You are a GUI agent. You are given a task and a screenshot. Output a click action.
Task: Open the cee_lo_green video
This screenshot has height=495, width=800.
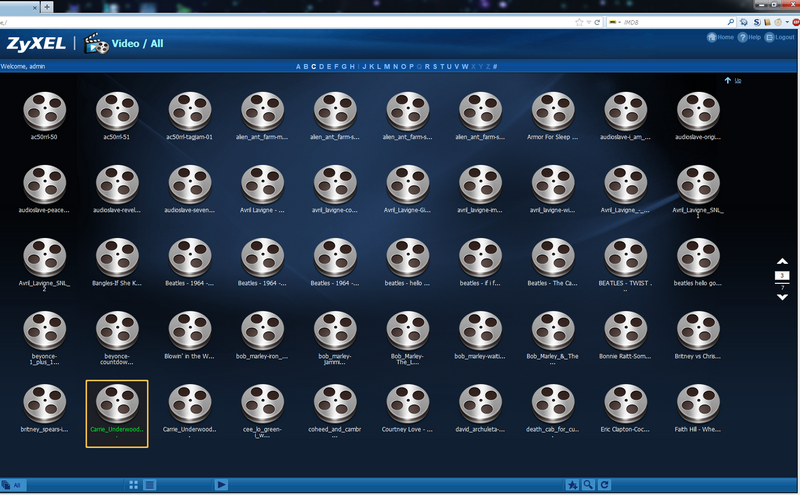pos(262,411)
